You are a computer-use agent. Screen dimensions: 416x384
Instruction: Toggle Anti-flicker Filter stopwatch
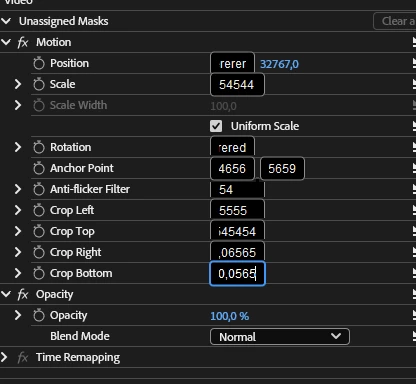point(39,189)
